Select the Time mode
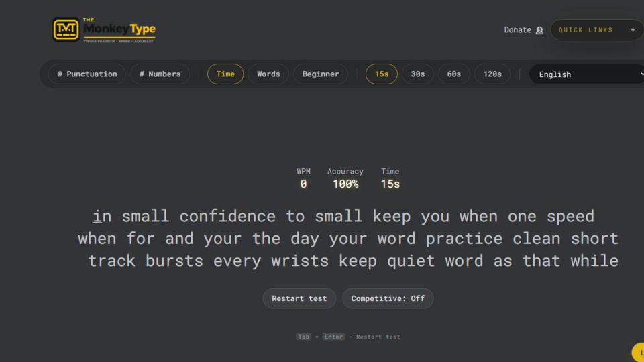Image resolution: width=644 pixels, height=362 pixels. pos(225,74)
